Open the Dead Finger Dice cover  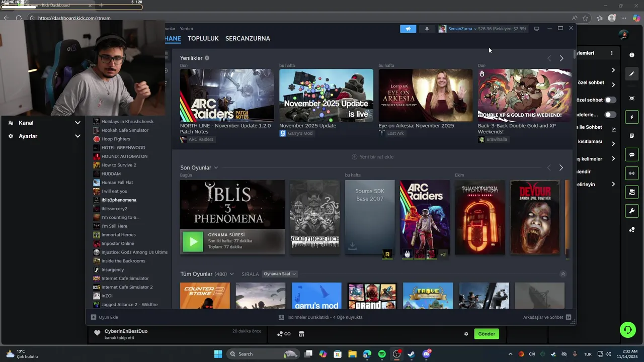(x=315, y=217)
